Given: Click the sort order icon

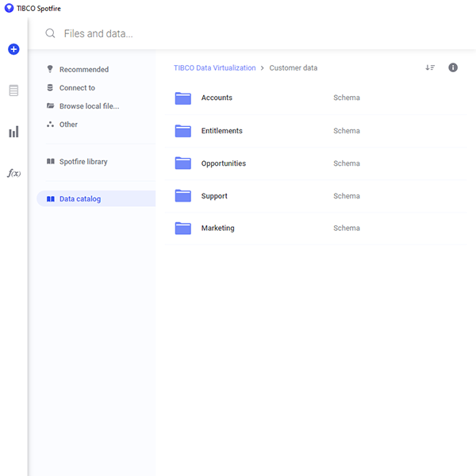Looking at the screenshot, I should [x=430, y=67].
